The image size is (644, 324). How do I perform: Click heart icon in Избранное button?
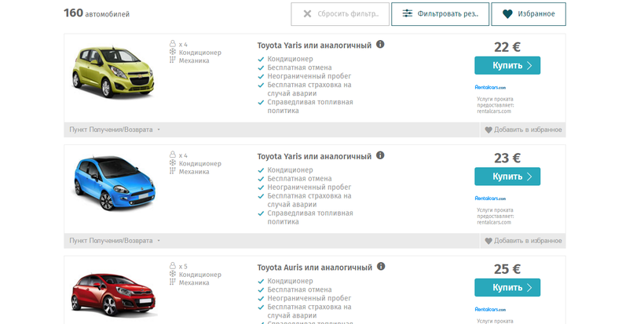point(507,14)
